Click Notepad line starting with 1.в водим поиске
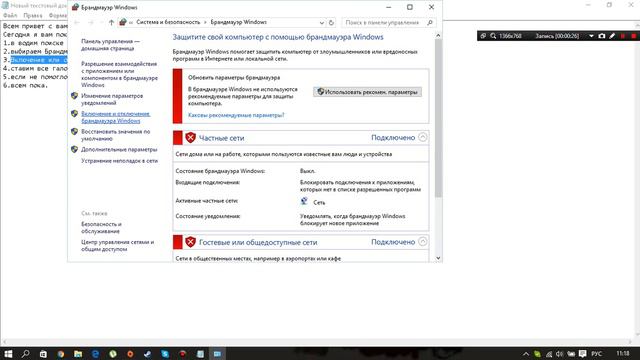 pos(33,43)
